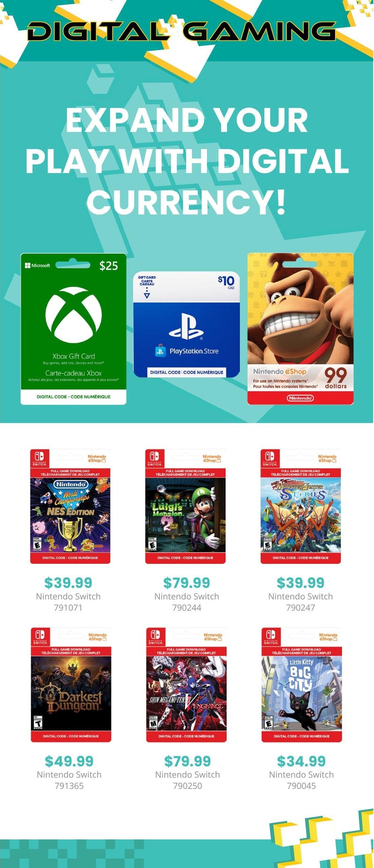Open the Monster Hunter Stories game card
Viewport: 374px width, 868px height.
(300, 507)
